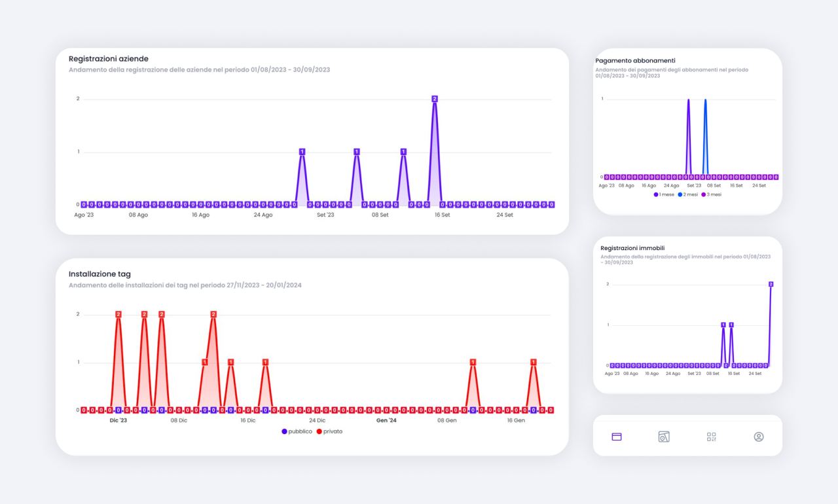Viewport: 838px width, 504px height.
Task: Click '16 Gen' axis label in Installazione tag
Action: coord(516,420)
